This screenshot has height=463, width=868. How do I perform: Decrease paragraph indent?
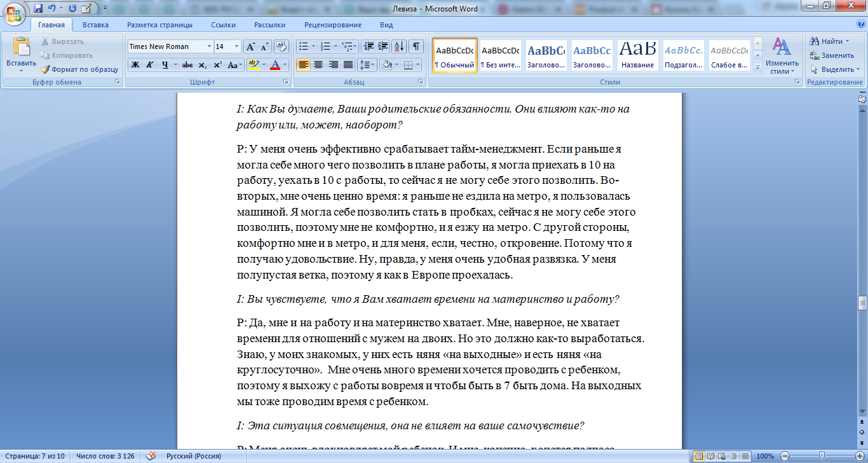pos(369,46)
